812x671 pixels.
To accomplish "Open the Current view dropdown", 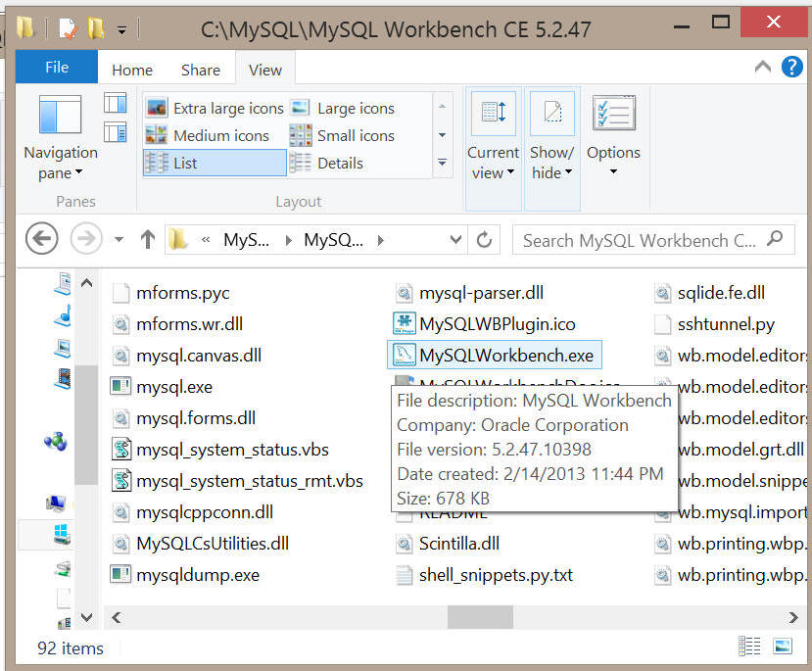I will coord(493,149).
